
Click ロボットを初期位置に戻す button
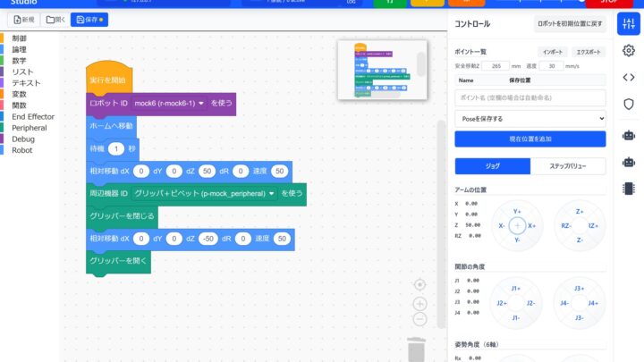pyautogui.click(x=570, y=24)
